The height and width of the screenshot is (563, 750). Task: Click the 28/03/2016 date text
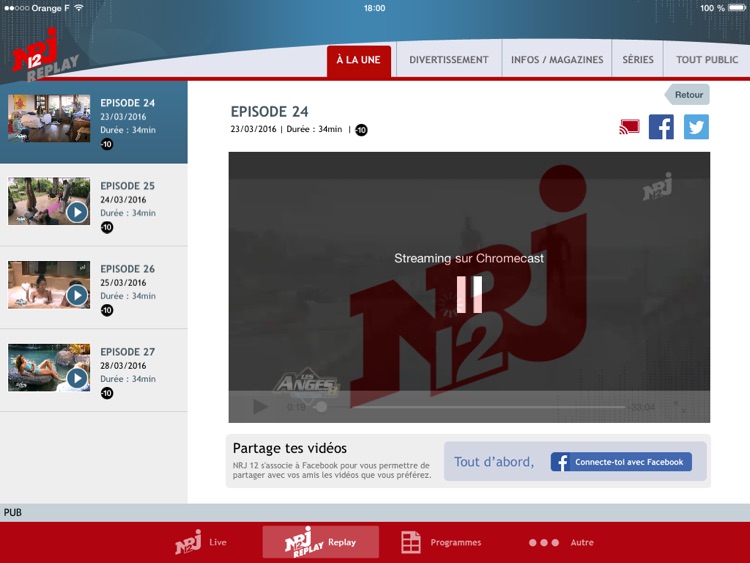point(123,365)
